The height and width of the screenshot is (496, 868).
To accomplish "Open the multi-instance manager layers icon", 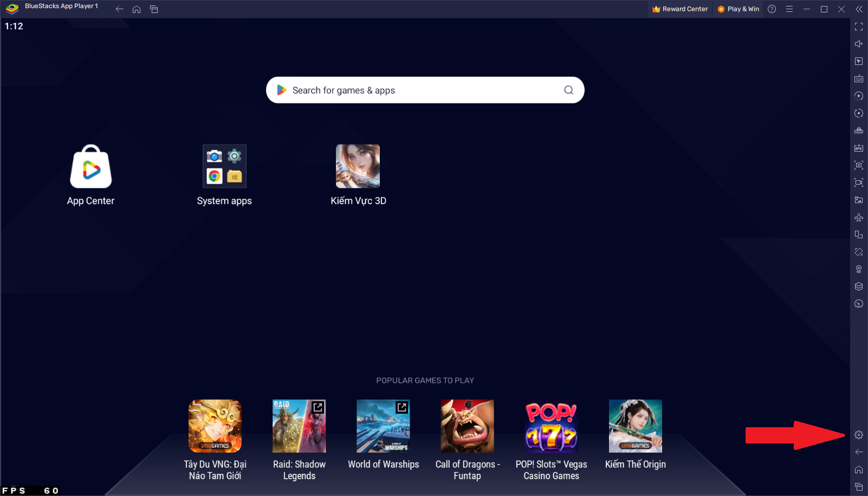I will pyautogui.click(x=859, y=286).
